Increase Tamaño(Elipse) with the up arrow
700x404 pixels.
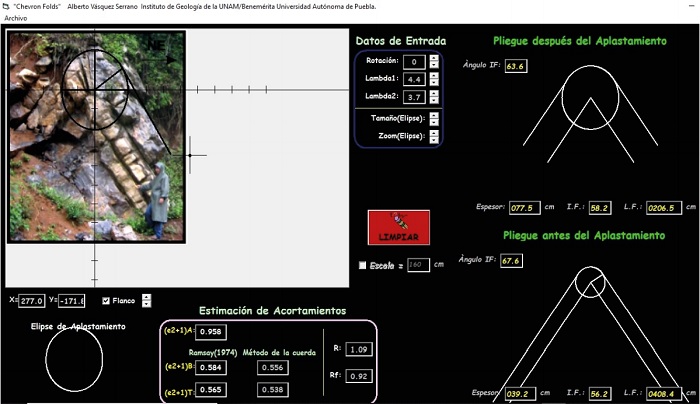[434, 115]
